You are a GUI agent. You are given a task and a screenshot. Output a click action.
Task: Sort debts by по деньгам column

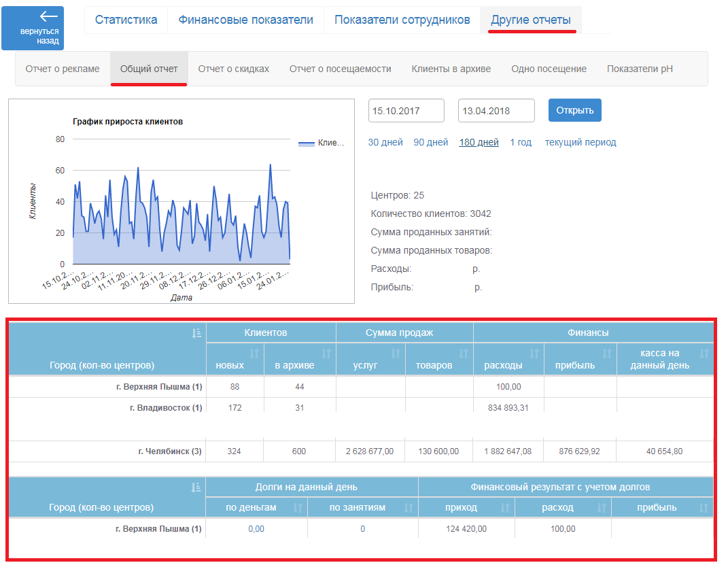coord(298,508)
